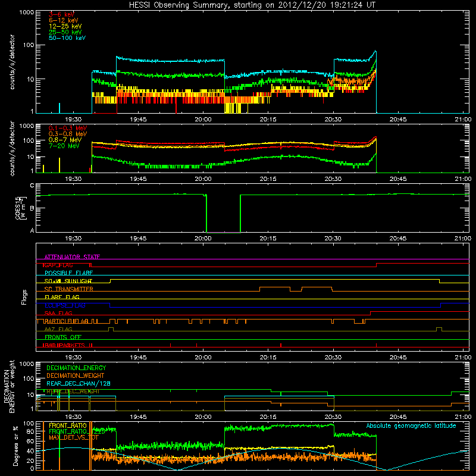Click the 21:00 tick under the MeV panel

point(463,179)
